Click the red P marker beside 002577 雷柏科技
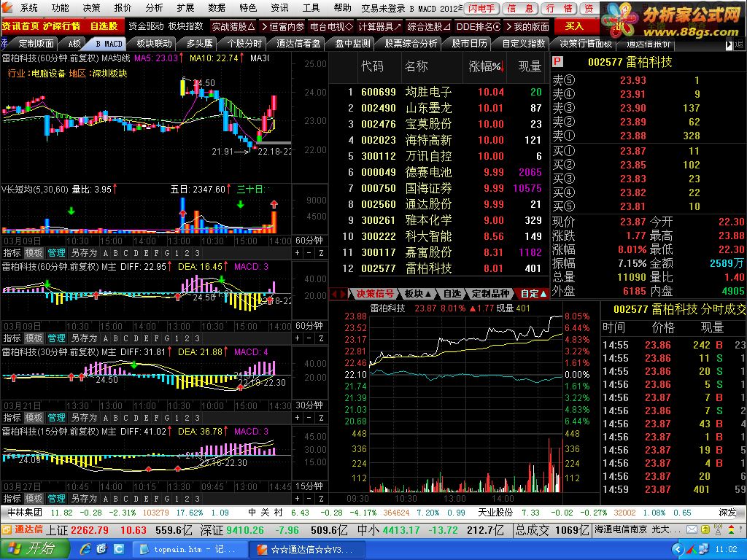This screenshot has width=747, height=560. coord(557,62)
